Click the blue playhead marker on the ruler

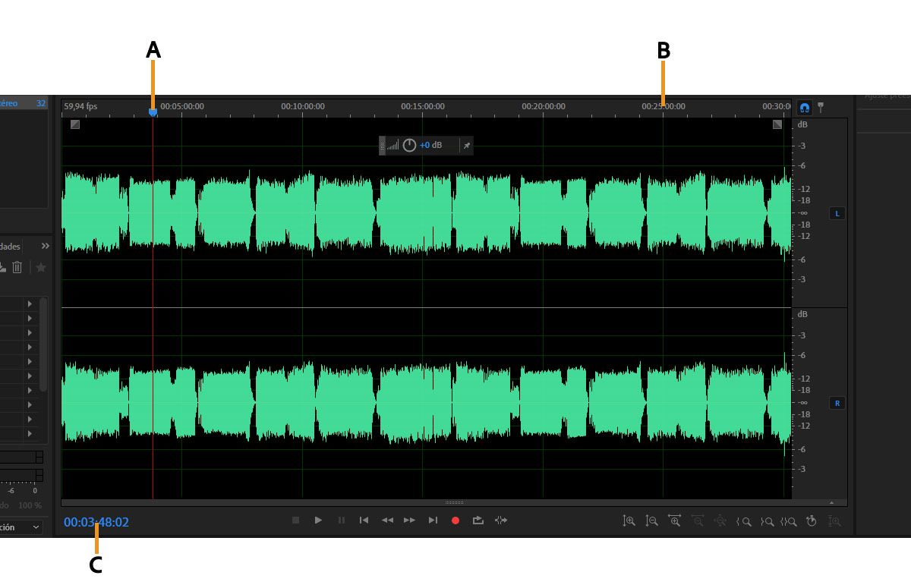153,112
